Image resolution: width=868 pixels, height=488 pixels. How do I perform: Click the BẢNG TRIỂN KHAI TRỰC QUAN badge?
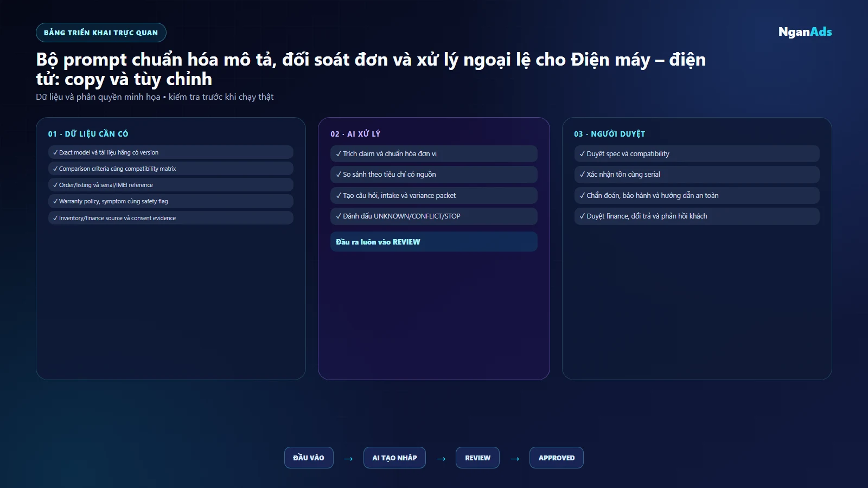(x=101, y=33)
